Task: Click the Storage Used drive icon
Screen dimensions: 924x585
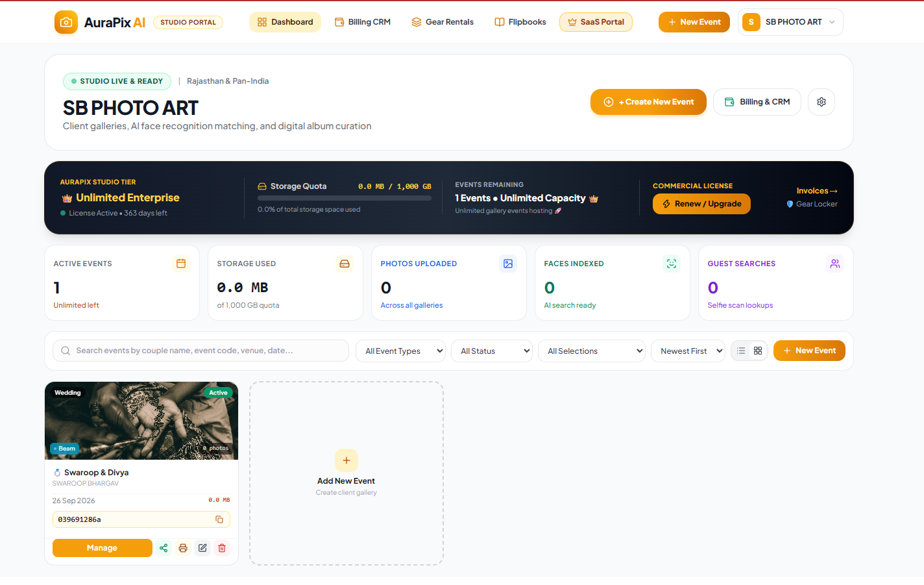Action: click(345, 264)
